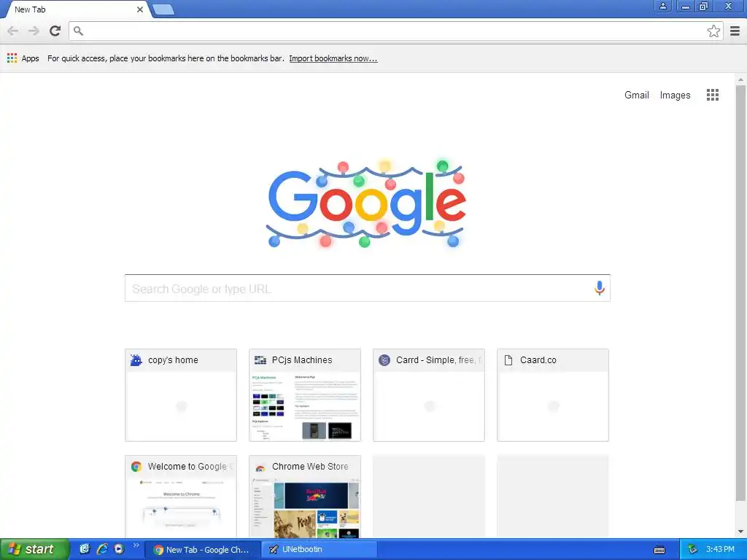Open the on-screen keyboard tray icon

pyautogui.click(x=659, y=550)
